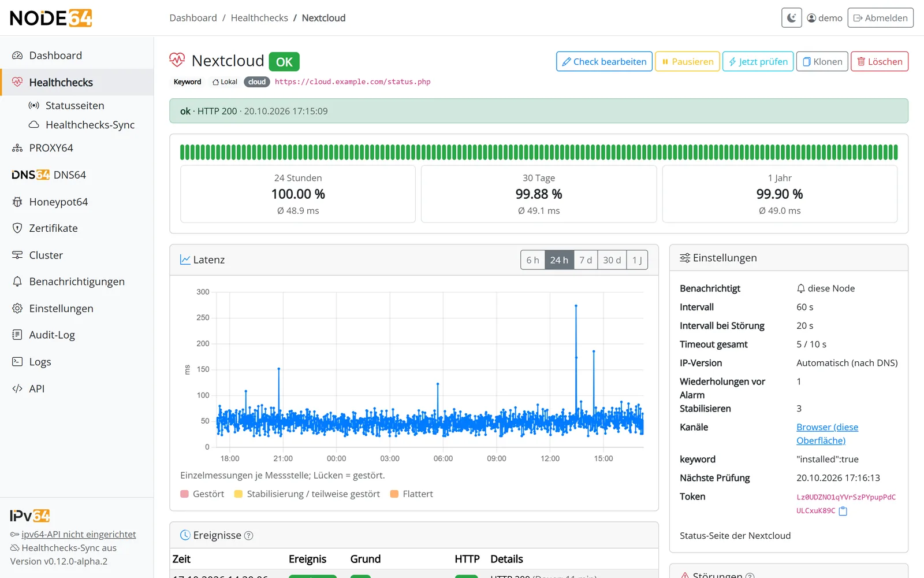Open Einstellungen in the sidebar
Screen dimensions: 924x578
click(x=77, y=309)
